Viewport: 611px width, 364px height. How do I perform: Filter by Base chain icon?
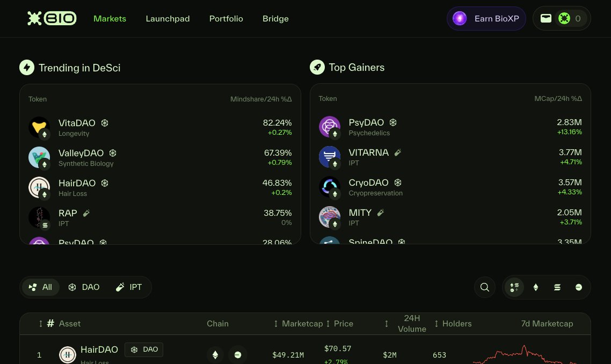579,287
